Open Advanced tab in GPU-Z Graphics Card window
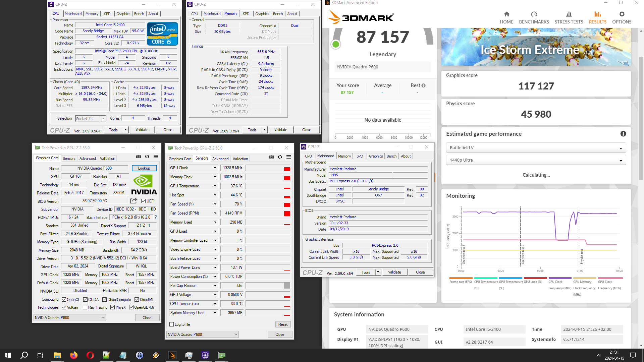This screenshot has width=644, height=362. tap(88, 159)
